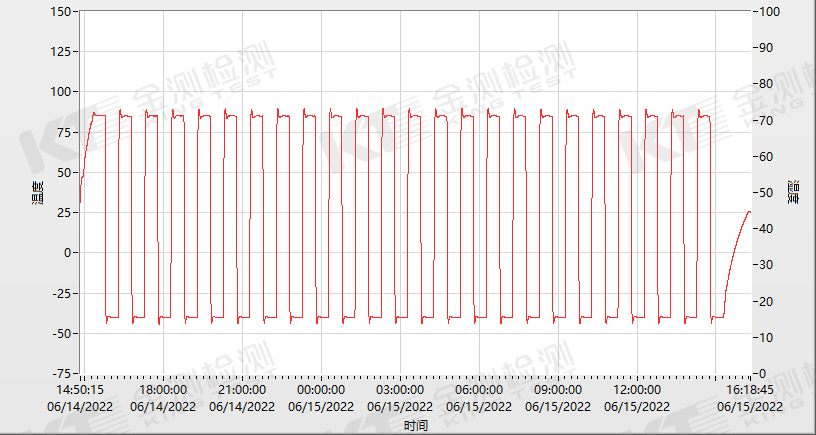Click the 18:00:00 time tick label
Screen dimensions: 816x435
(x=162, y=390)
